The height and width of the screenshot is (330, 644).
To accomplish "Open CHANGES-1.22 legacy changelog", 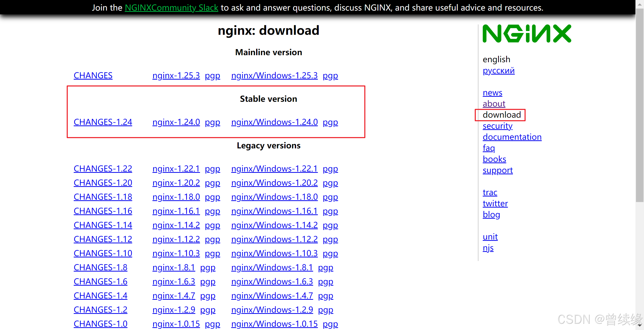I will coord(103,169).
